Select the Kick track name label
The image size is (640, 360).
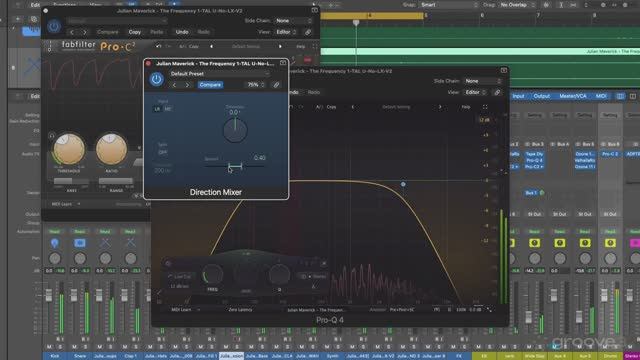coord(54,356)
